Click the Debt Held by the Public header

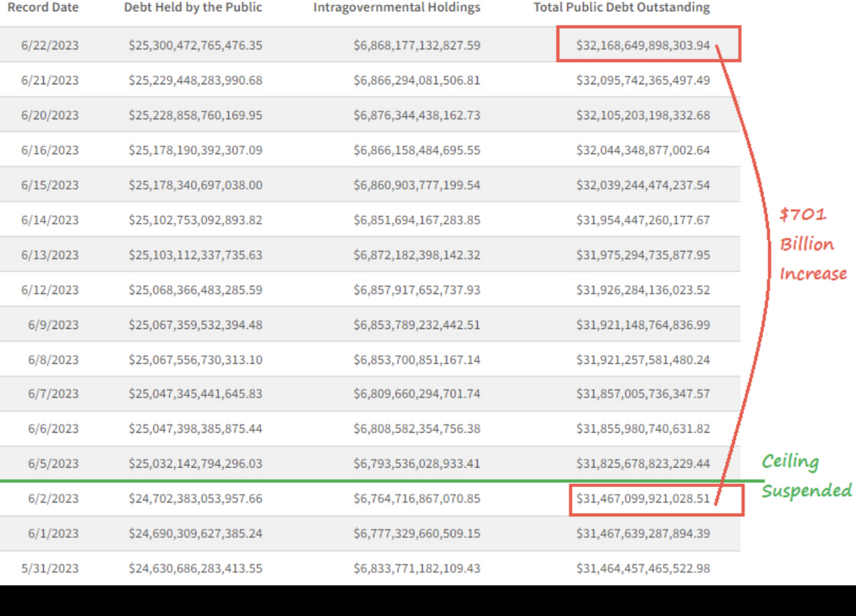point(193,8)
